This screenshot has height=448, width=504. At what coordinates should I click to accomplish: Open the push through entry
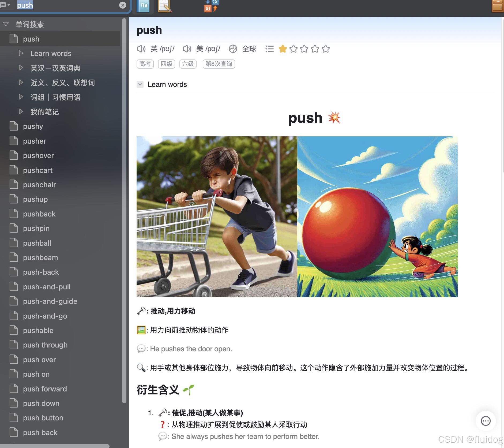pyautogui.click(x=60, y=345)
